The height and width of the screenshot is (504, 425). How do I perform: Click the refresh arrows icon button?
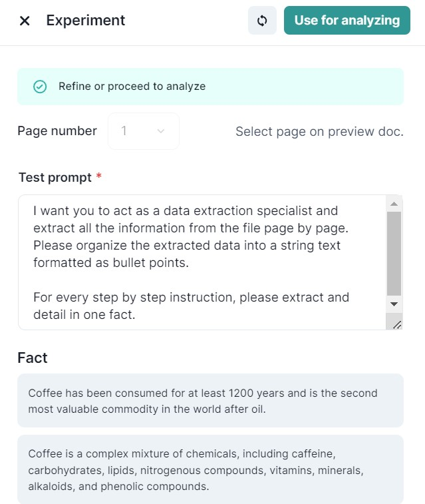[x=262, y=21]
